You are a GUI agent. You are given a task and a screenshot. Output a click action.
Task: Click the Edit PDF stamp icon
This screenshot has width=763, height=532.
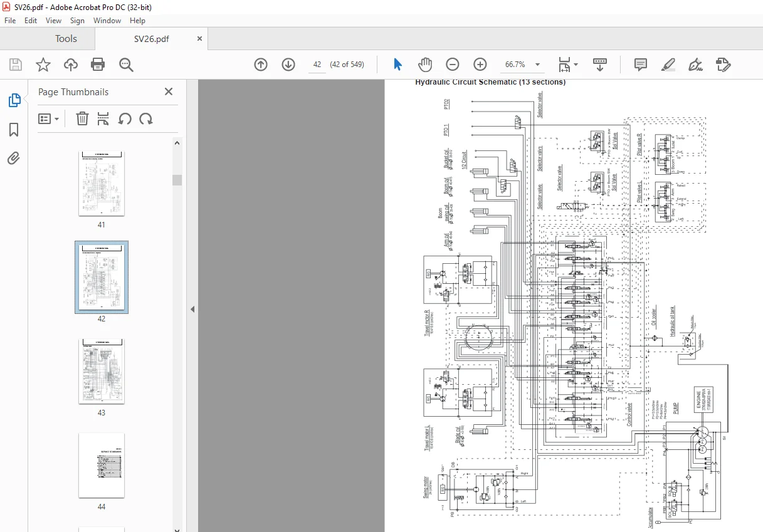point(723,65)
